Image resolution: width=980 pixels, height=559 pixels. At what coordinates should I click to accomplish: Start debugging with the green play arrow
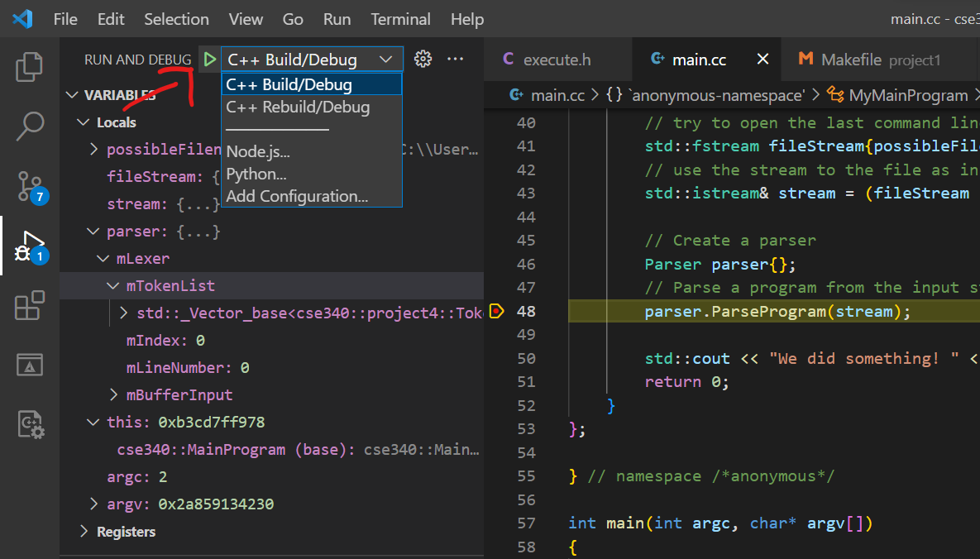click(x=210, y=59)
